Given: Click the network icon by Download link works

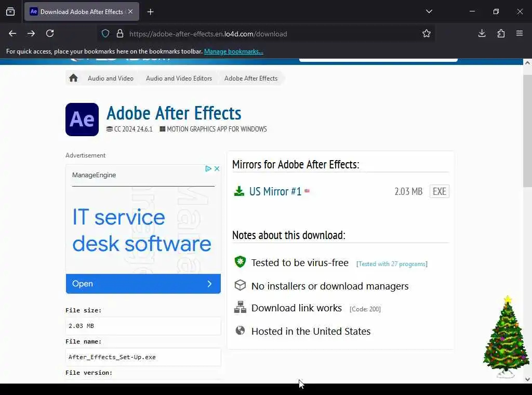Looking at the screenshot, I should (240, 307).
